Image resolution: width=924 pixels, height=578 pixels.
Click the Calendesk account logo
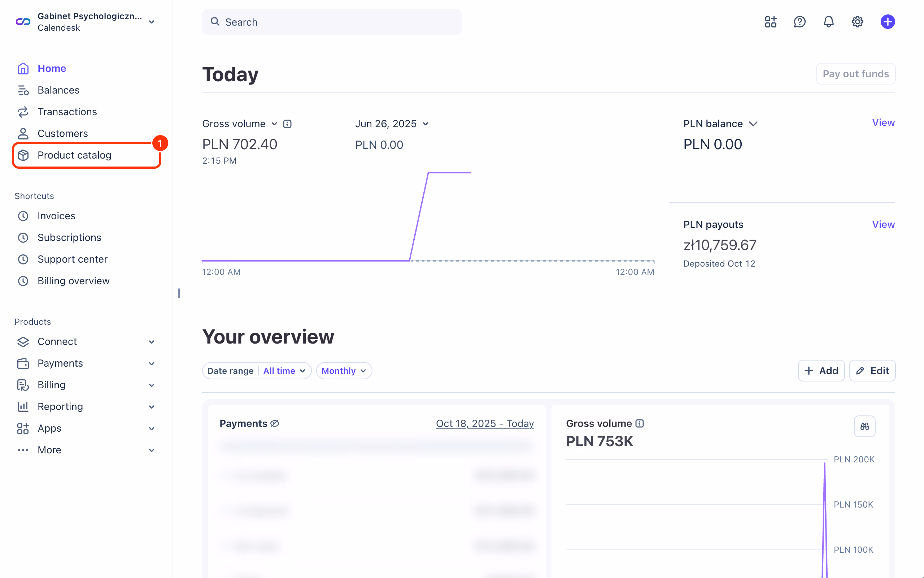click(23, 22)
